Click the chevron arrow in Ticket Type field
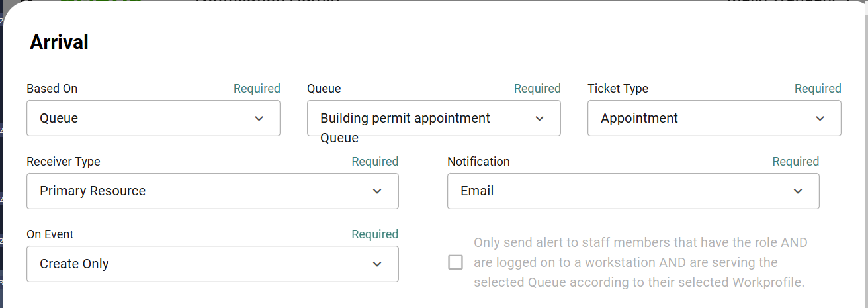868x308 pixels. (x=820, y=119)
